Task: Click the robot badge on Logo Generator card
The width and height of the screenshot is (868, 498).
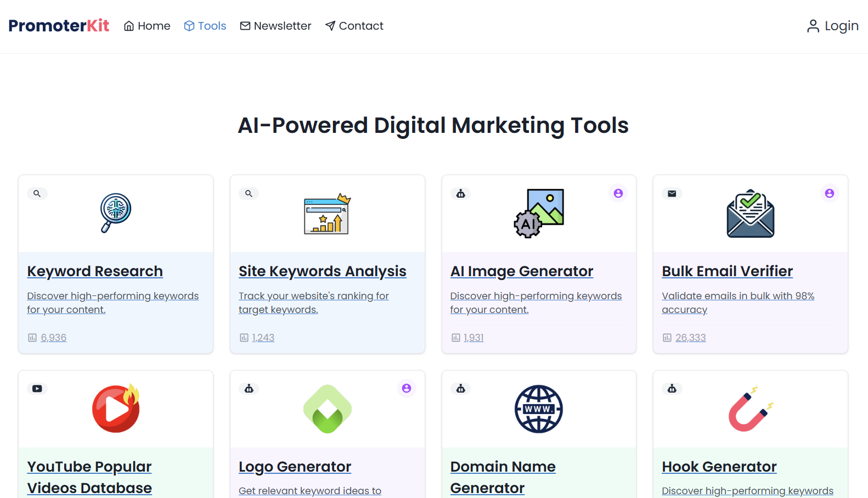Action: click(249, 389)
